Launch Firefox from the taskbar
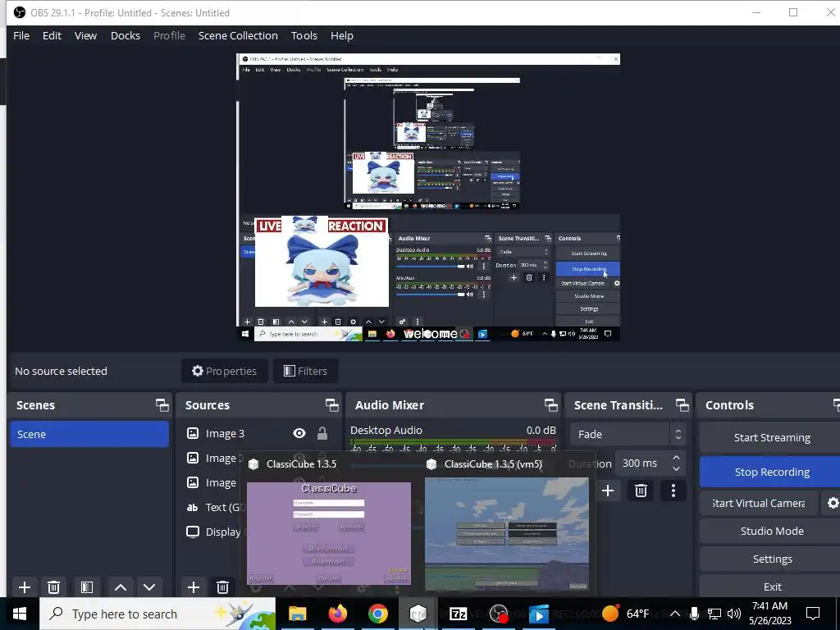This screenshot has width=840, height=630. [337, 614]
